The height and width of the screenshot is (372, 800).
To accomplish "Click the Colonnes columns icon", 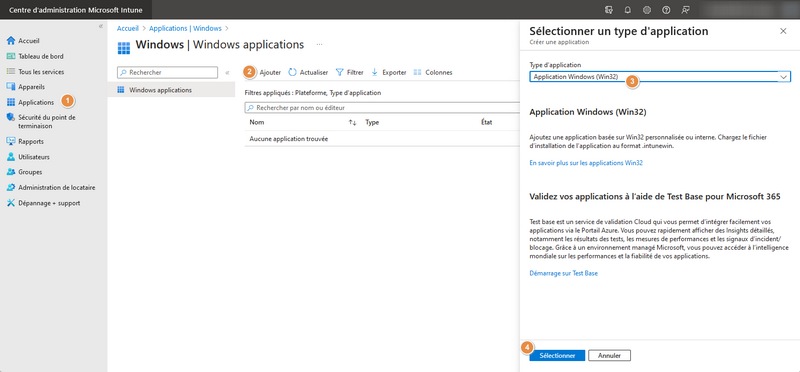I will point(417,72).
